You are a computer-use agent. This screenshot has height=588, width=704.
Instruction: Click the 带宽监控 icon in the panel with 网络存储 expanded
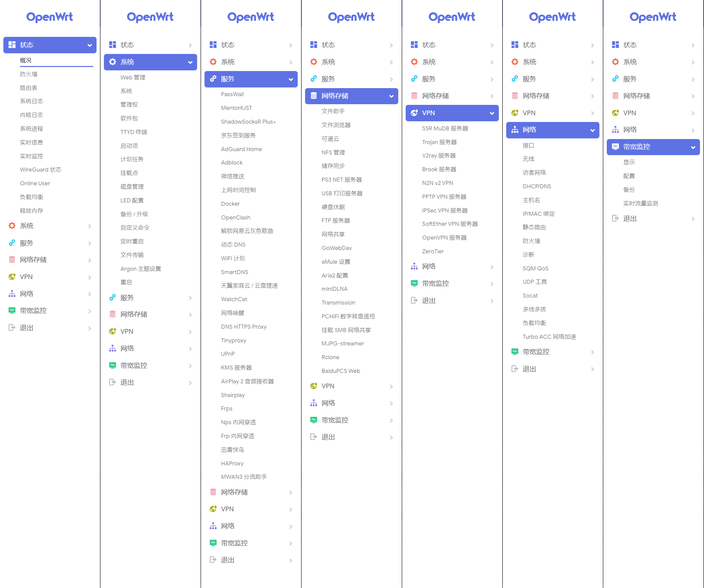tap(314, 420)
